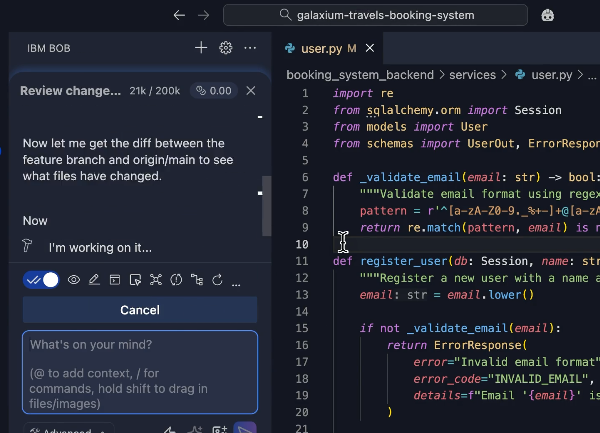Click the chat panel scrollbar
Viewport: 600px width, 433px height.
(x=266, y=206)
